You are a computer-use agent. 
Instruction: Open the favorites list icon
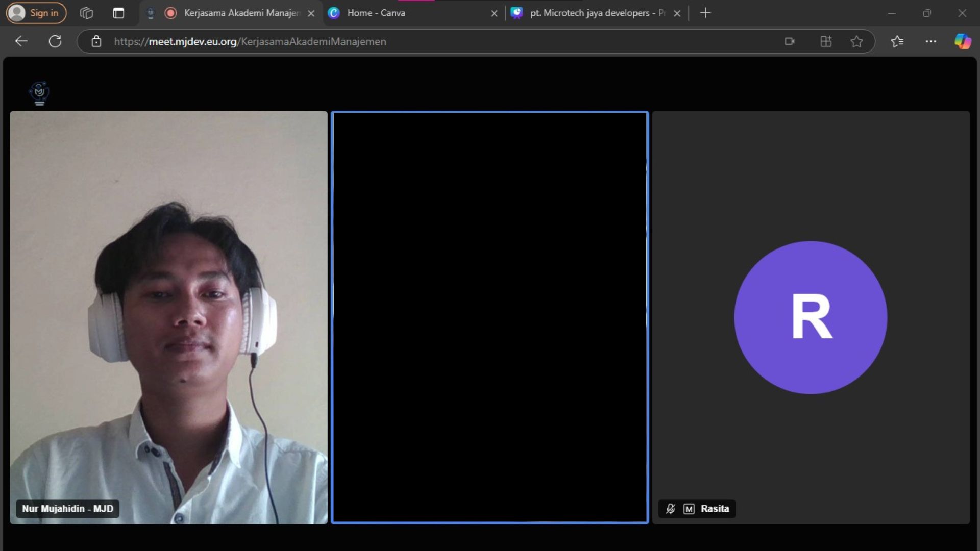[x=897, y=41]
